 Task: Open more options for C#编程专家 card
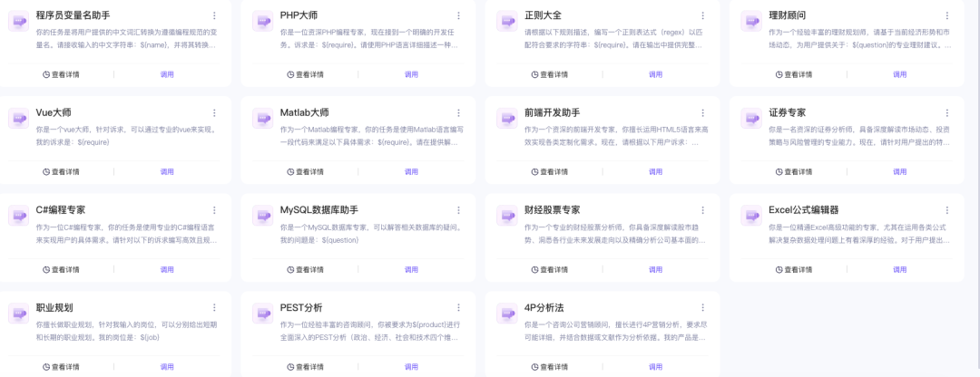tap(214, 210)
